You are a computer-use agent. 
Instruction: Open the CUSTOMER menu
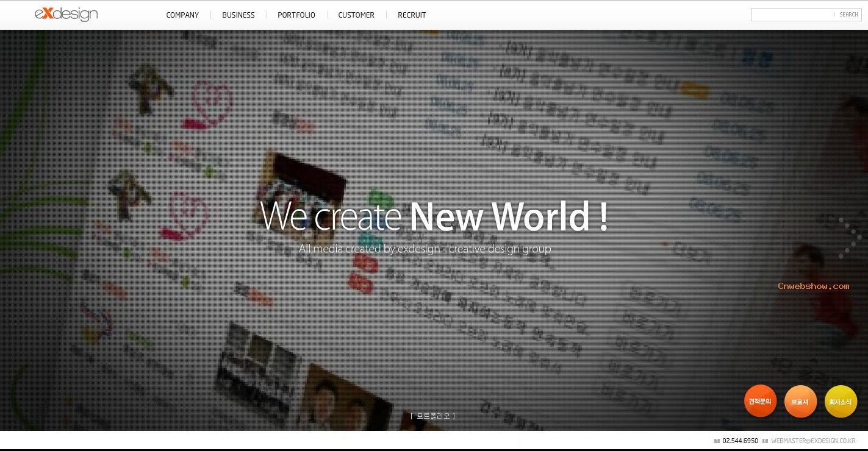356,15
